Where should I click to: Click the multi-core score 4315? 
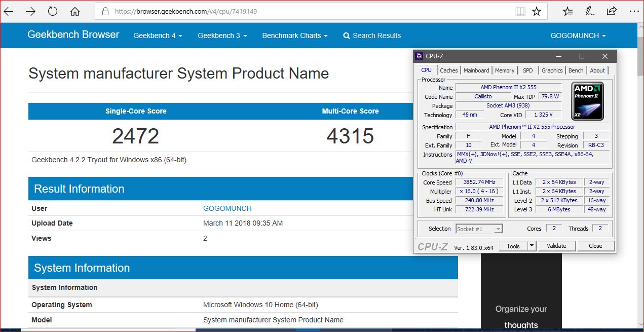(350, 136)
